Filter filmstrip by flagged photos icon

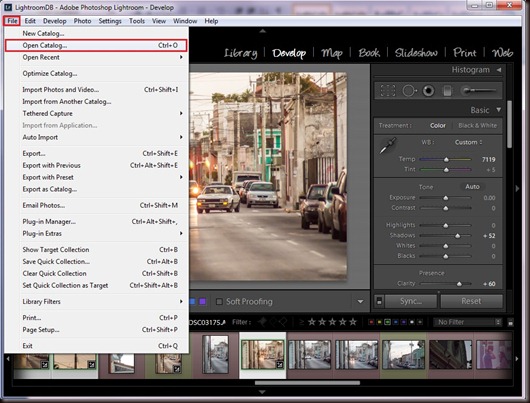(x=262, y=322)
